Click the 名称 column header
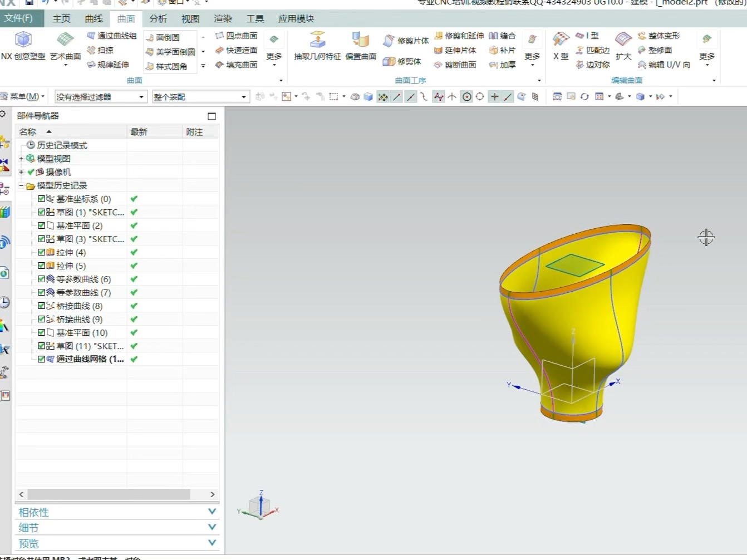This screenshot has height=560, width=747. (x=28, y=132)
